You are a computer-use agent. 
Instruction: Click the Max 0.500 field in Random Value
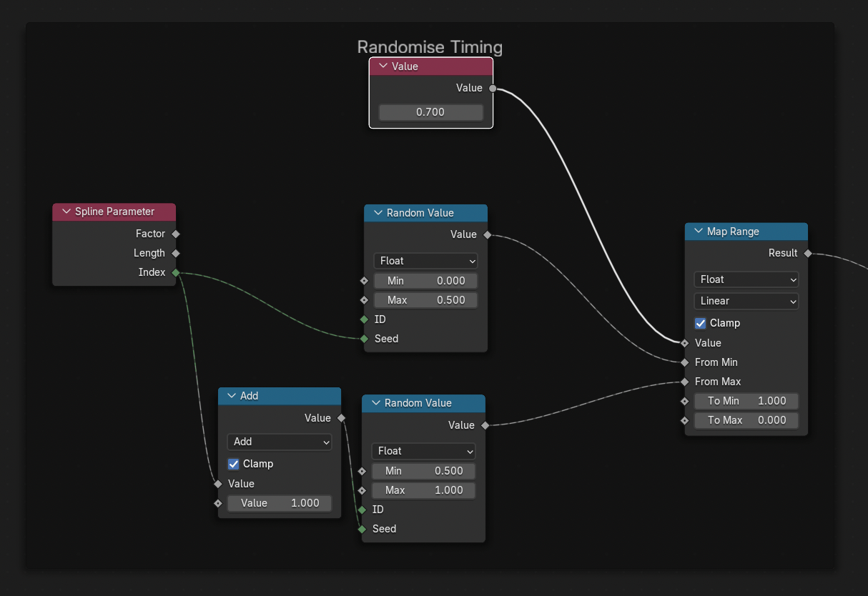coord(425,300)
